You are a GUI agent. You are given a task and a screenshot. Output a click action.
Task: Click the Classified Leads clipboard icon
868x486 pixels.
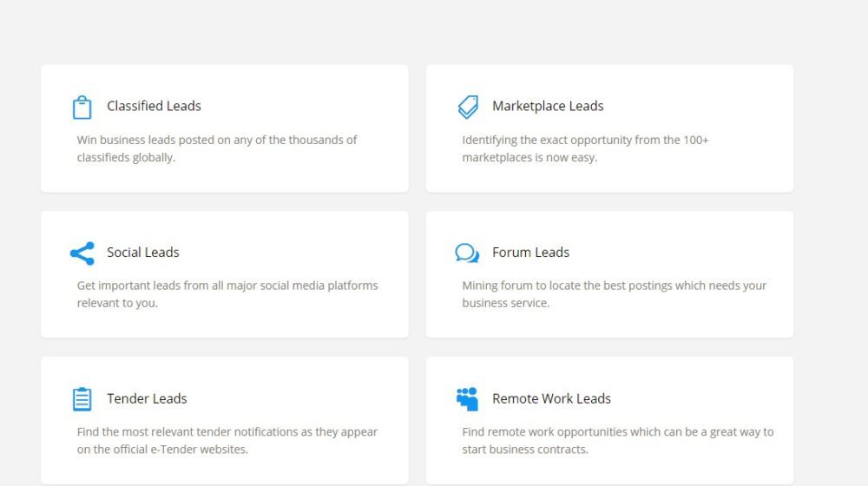(x=82, y=107)
